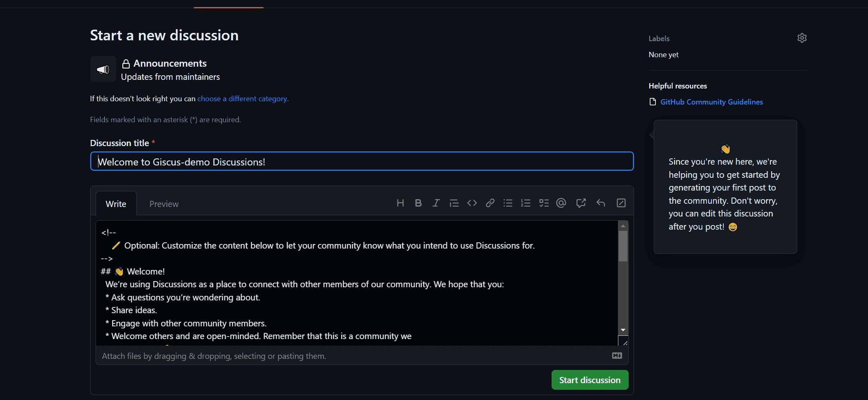Insert a saved reply
This screenshot has width=868, height=400.
tap(601, 203)
